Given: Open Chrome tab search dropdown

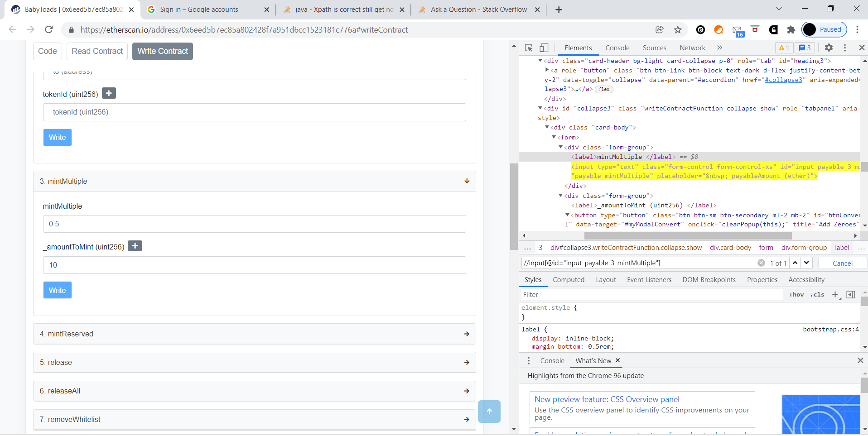Looking at the screenshot, I should pyautogui.click(x=779, y=9).
